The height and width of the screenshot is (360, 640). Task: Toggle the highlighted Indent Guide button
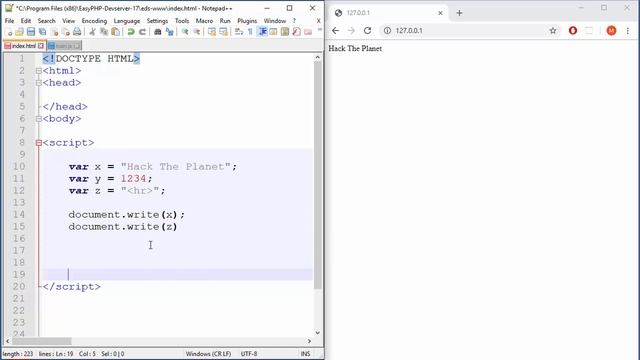(262, 32)
